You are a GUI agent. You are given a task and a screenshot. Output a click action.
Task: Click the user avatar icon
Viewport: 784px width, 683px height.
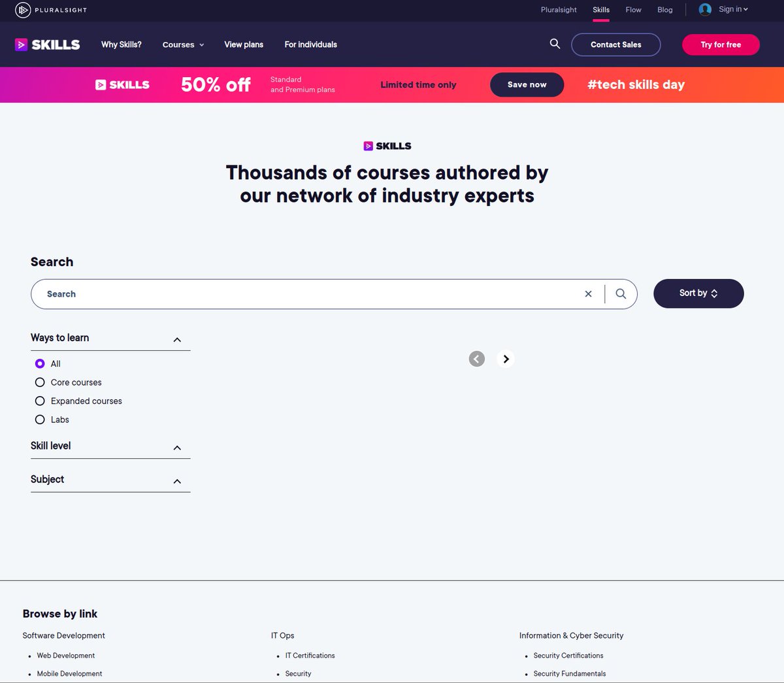705,9
